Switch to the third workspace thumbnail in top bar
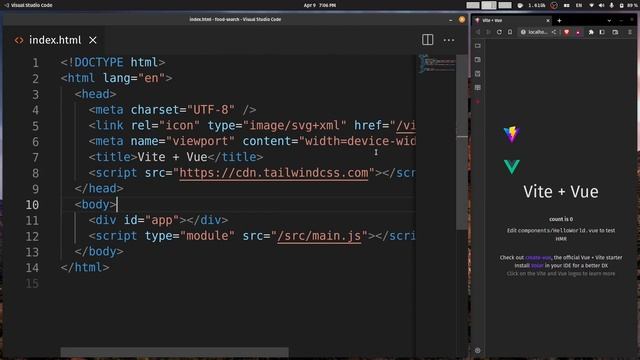Screen dimensions: 640x360 (x=505, y=5)
